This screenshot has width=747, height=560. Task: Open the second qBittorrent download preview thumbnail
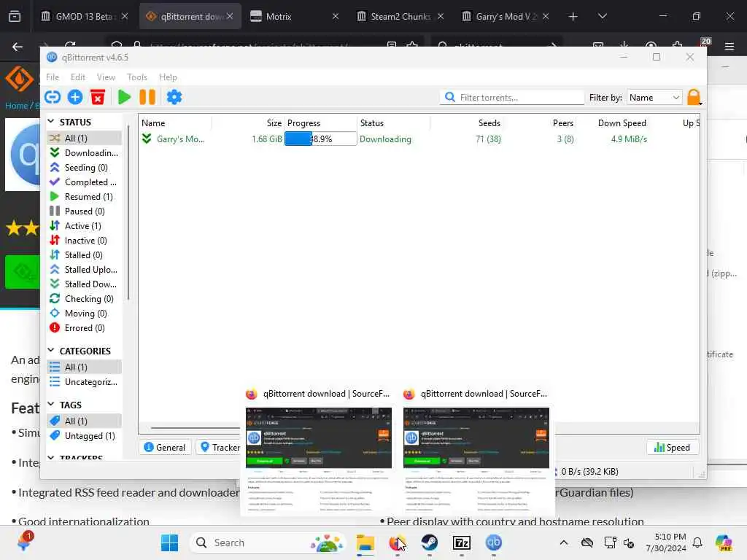coord(476,460)
